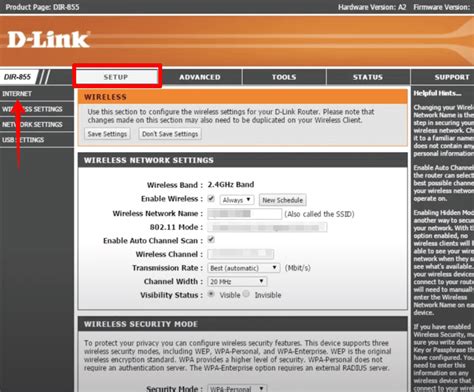Viewport: 474px width, 392px height.
Task: Click the Hardware Version: A2 text
Action: (x=372, y=7)
